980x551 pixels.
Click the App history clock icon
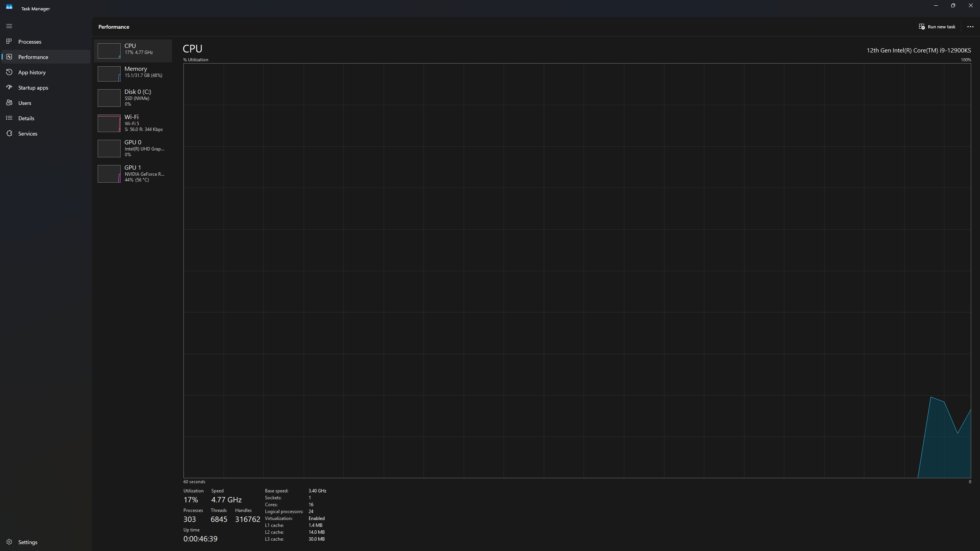(x=9, y=72)
